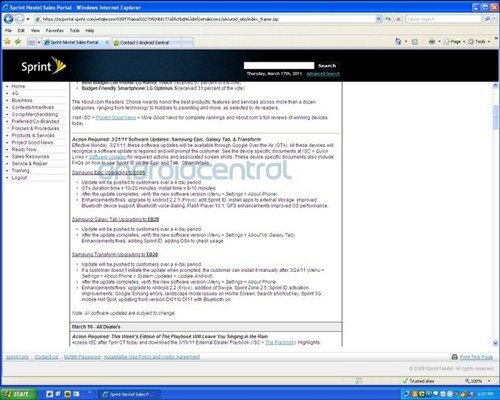This screenshot has width=500, height=400.
Task: Open 4G in left navigation
Action: tap(15, 93)
